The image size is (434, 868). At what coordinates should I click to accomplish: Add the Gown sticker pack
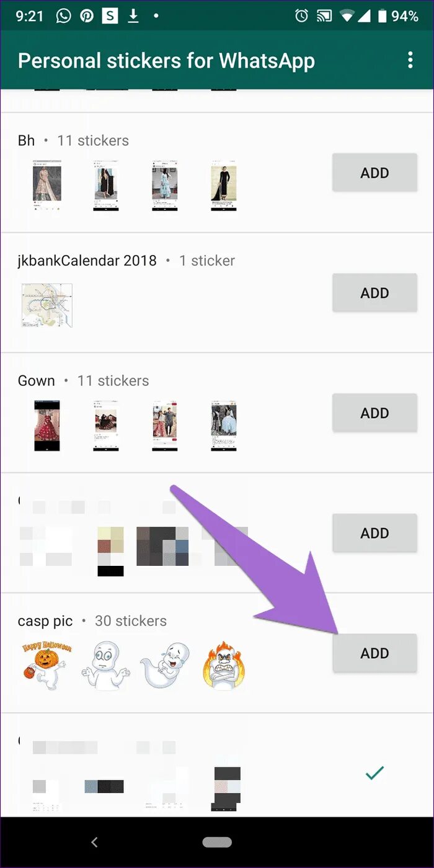coord(374,413)
